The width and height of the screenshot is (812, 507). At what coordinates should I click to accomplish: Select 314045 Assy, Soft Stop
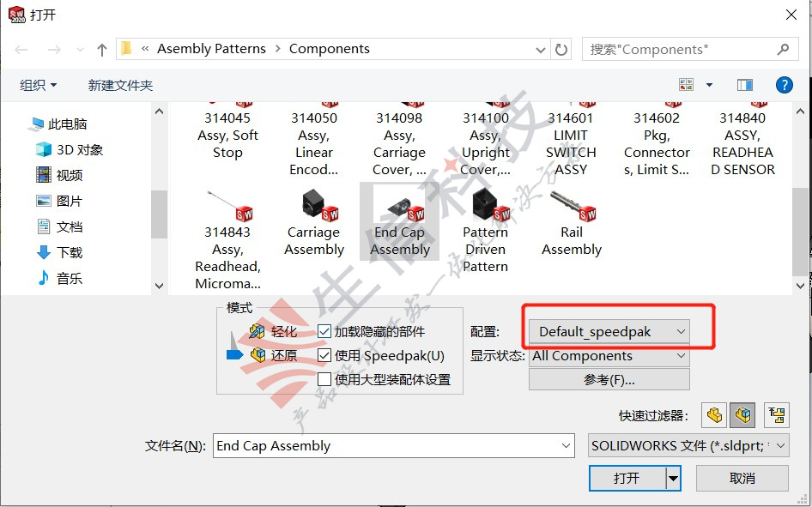click(x=227, y=132)
